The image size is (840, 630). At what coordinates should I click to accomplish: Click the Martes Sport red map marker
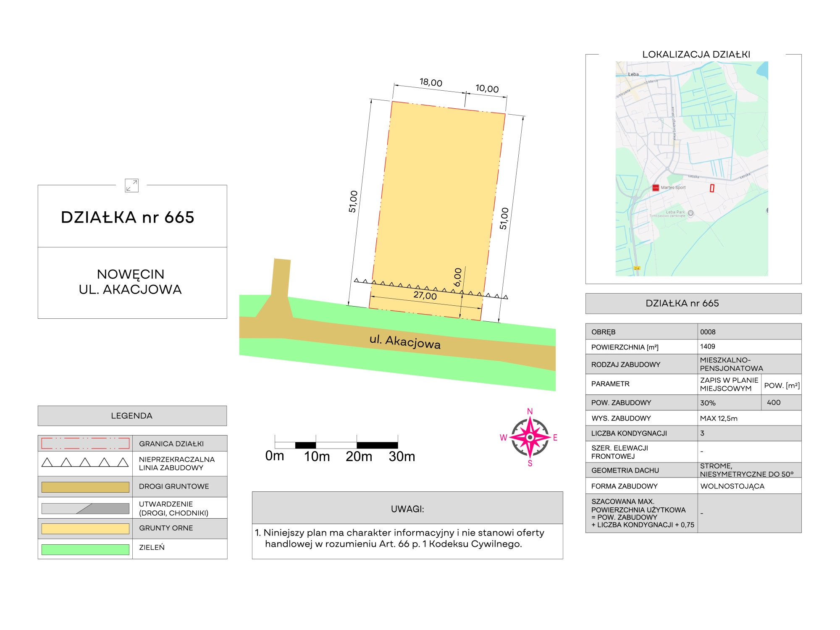tap(656, 188)
